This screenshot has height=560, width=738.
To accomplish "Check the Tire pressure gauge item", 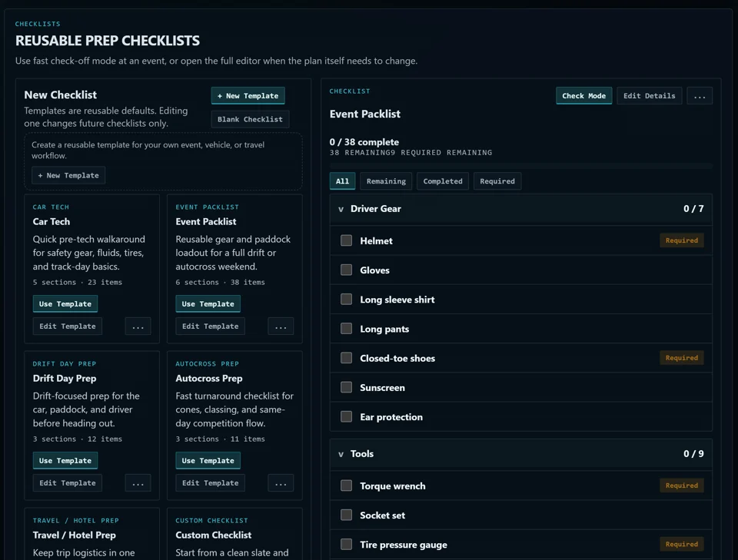I will pyautogui.click(x=347, y=545).
